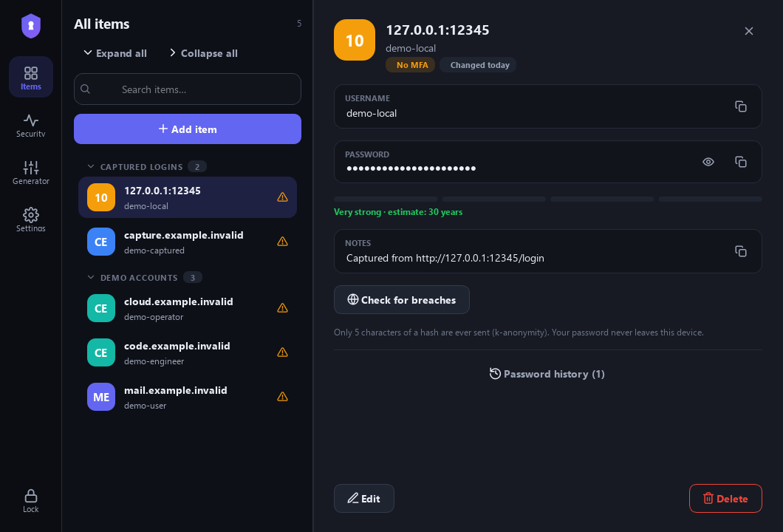Viewport: 783px width, 532px height.
Task: Open the Security section in sidebar
Action: [31, 126]
